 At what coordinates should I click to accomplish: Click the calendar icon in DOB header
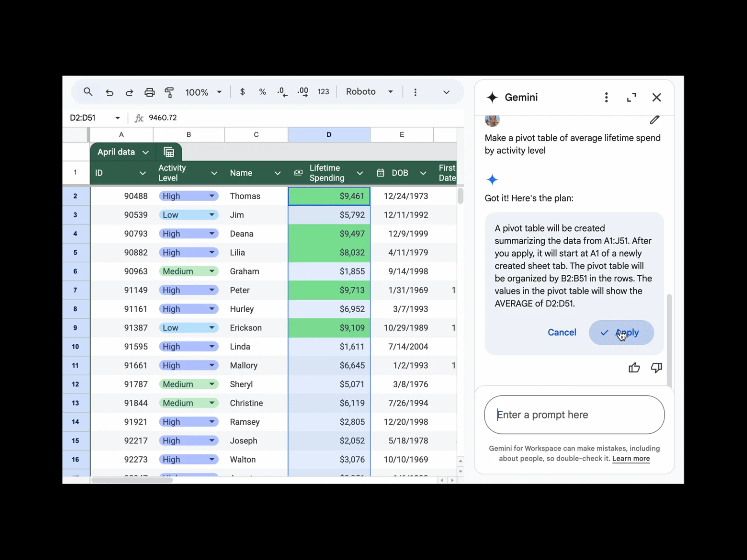tap(381, 173)
